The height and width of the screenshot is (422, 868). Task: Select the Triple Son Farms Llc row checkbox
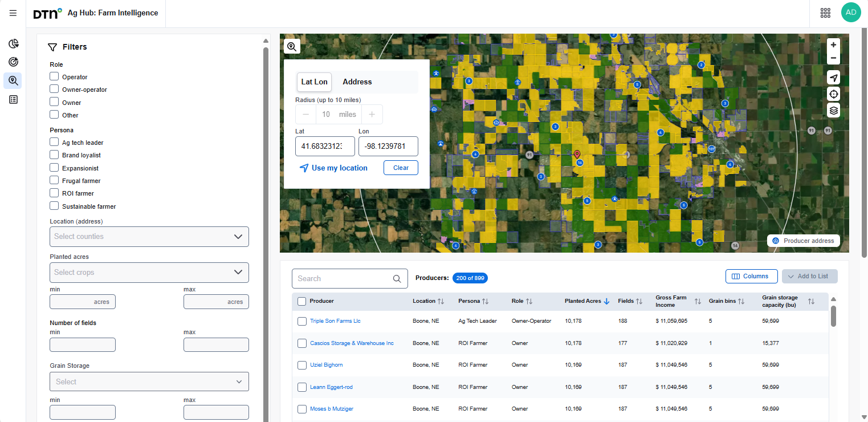click(x=302, y=321)
